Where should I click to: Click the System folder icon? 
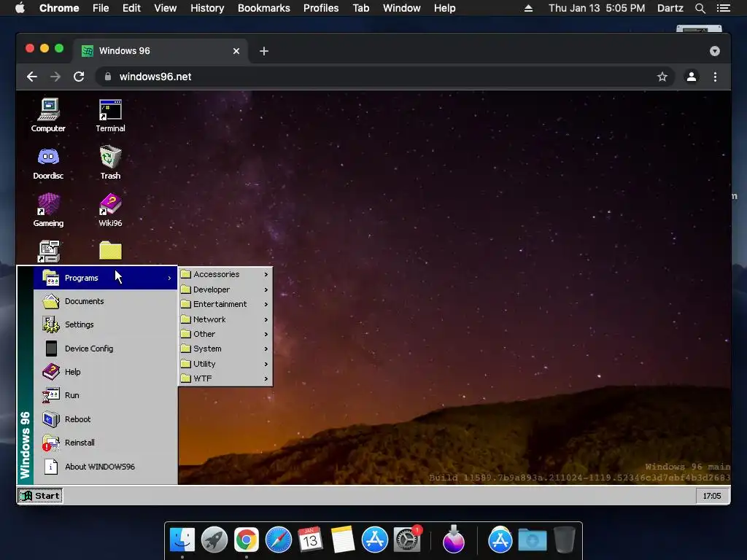pos(186,349)
